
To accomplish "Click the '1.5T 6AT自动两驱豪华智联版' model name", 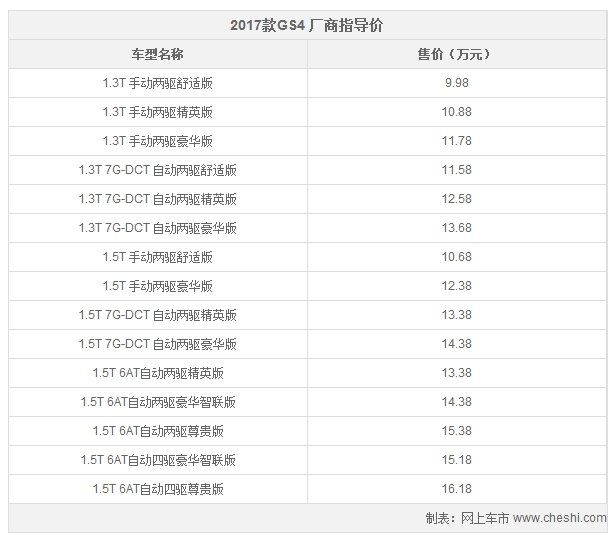I will (x=158, y=402).
